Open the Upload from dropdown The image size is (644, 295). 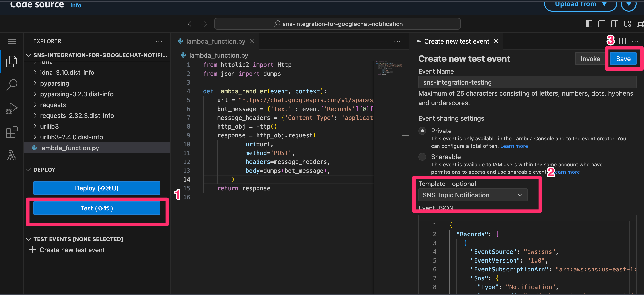[x=580, y=4]
